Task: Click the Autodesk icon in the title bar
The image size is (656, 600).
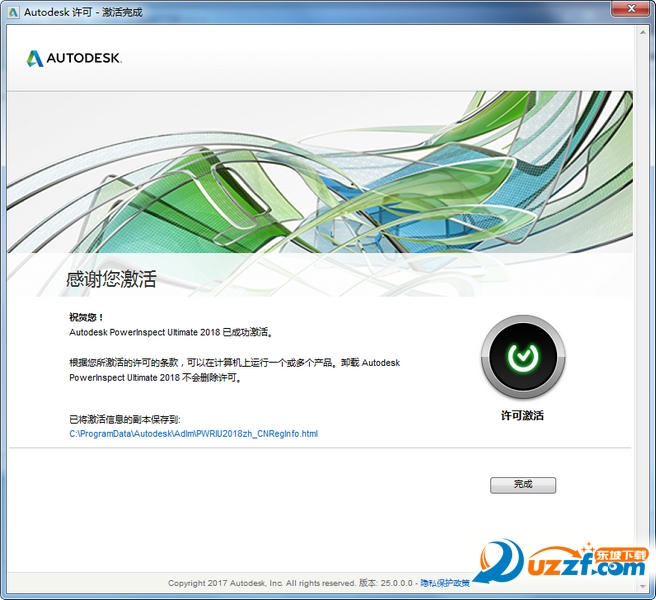Action: (x=13, y=12)
